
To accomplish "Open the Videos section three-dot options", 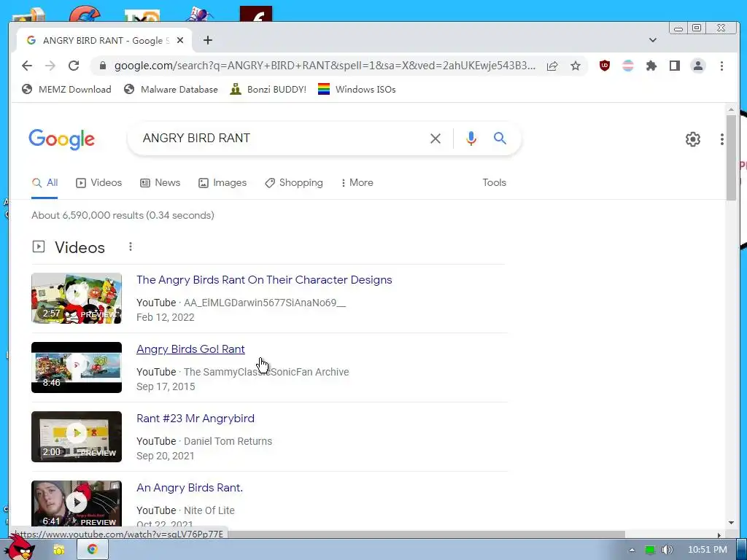I will 131,246.
